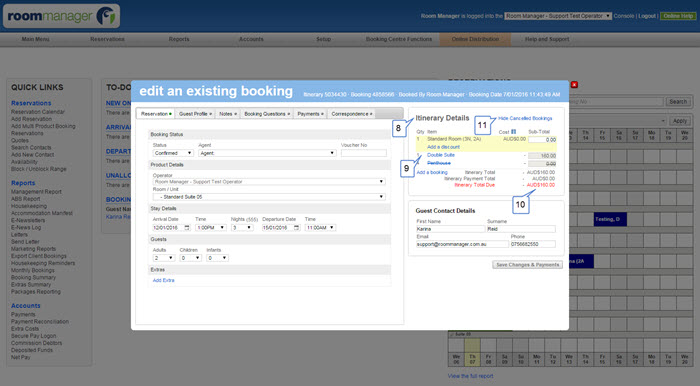Click the Voucher No input field
Viewport: 700px width, 386px height.
pyautogui.click(x=363, y=153)
